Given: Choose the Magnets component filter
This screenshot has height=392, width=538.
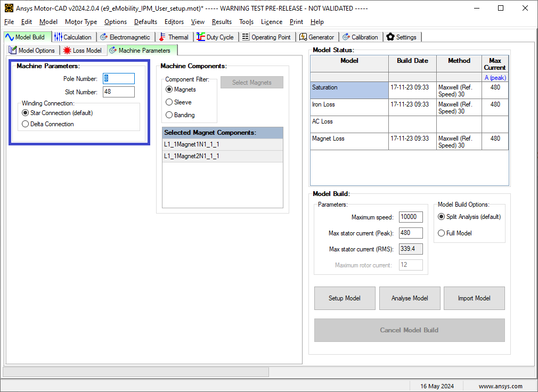Looking at the screenshot, I should click(x=169, y=89).
